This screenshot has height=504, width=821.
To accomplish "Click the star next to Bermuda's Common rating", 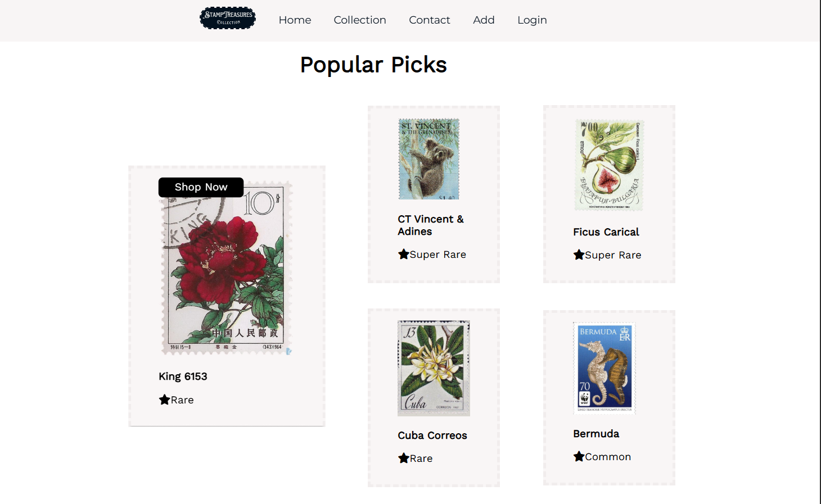I will 579,456.
